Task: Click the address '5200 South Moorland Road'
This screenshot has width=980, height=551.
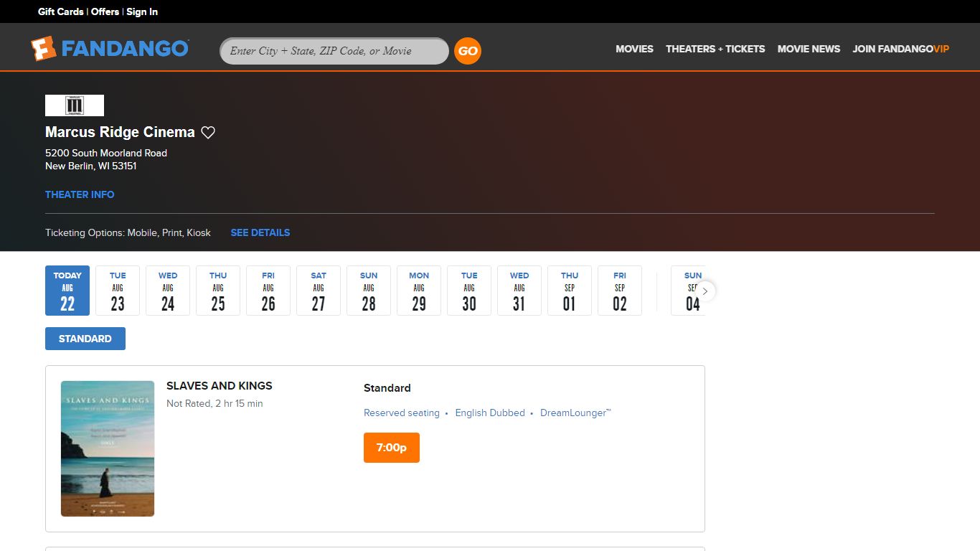Action: 106,153
